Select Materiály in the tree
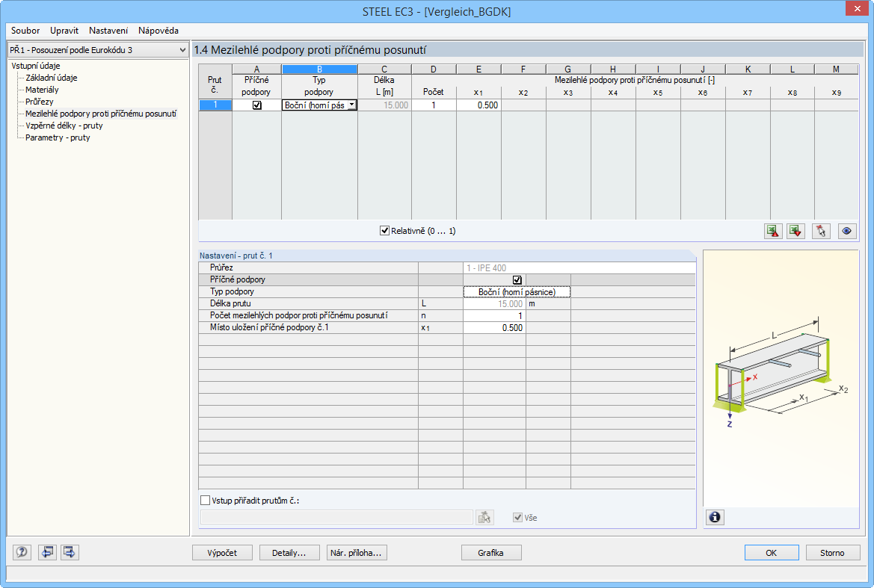 click(42, 90)
